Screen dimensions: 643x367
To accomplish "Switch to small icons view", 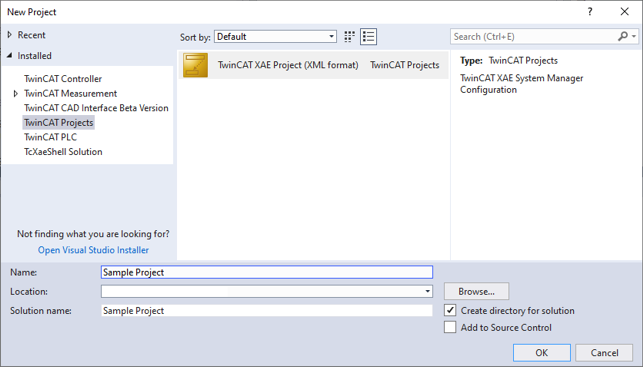I will [x=349, y=36].
